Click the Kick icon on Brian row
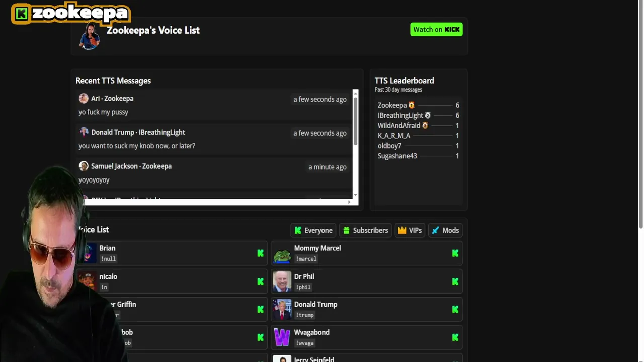Image resolution: width=644 pixels, height=362 pixels. point(260,253)
